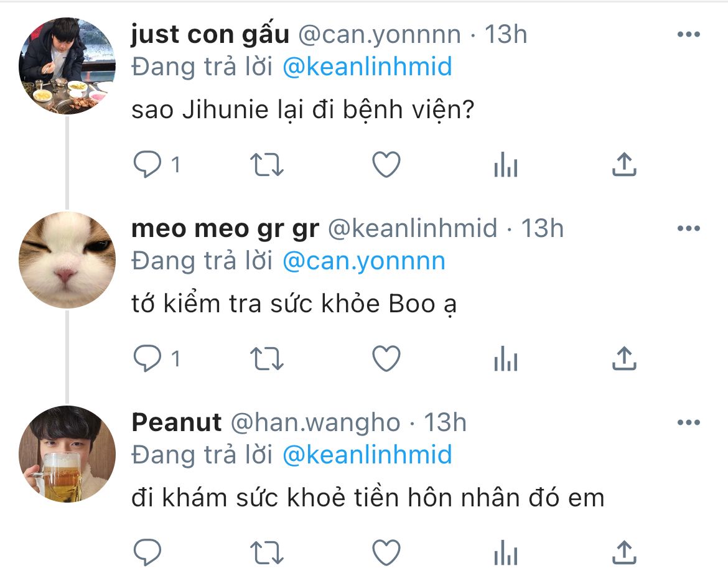Screen dimensions: 728x581
Task: Open the cat avatar of meo meo gr gr
Action: pyautogui.click(x=67, y=260)
